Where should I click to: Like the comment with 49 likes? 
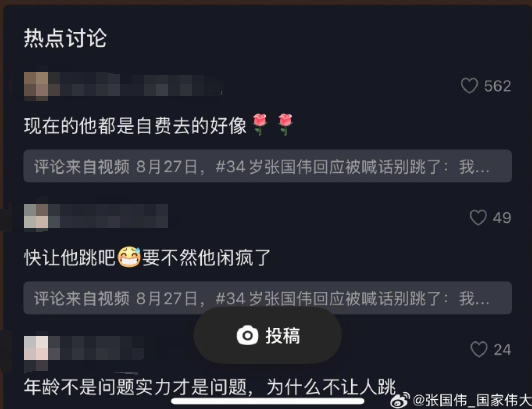pos(478,218)
